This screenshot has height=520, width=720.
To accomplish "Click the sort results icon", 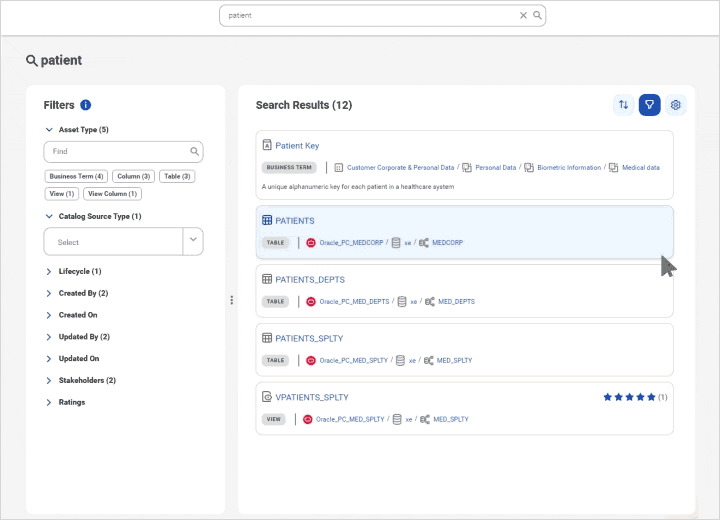I will click(623, 105).
